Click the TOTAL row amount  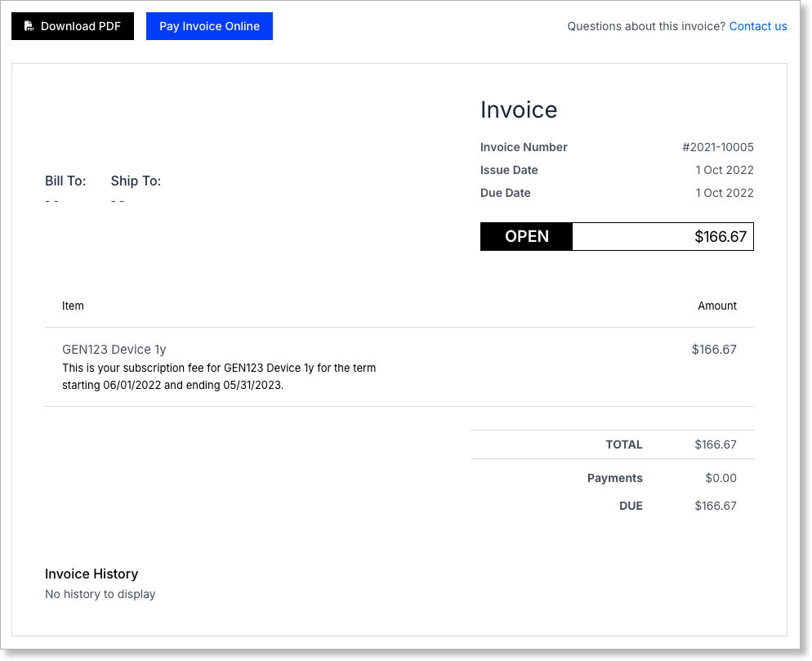715,444
